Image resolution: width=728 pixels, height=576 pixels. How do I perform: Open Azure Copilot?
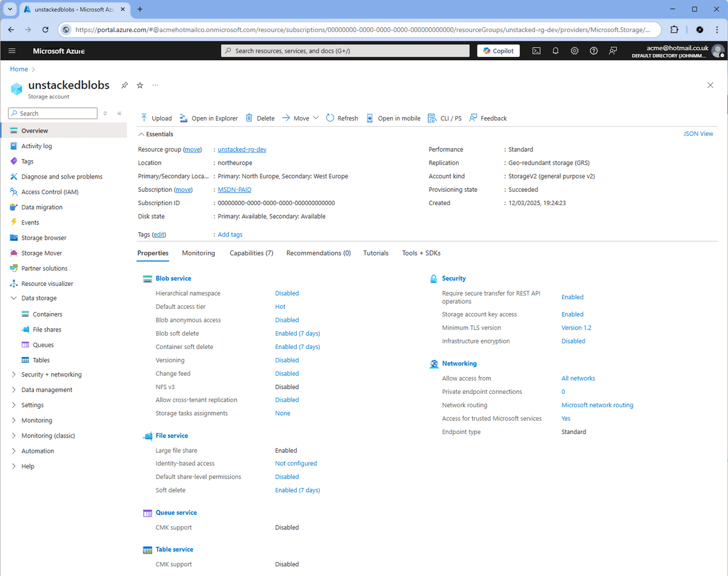(498, 51)
